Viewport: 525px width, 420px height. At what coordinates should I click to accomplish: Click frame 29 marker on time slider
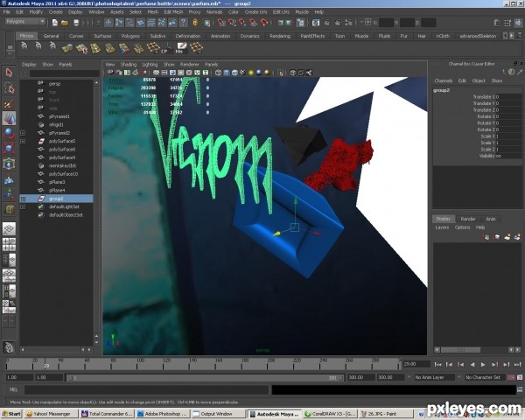point(46,366)
